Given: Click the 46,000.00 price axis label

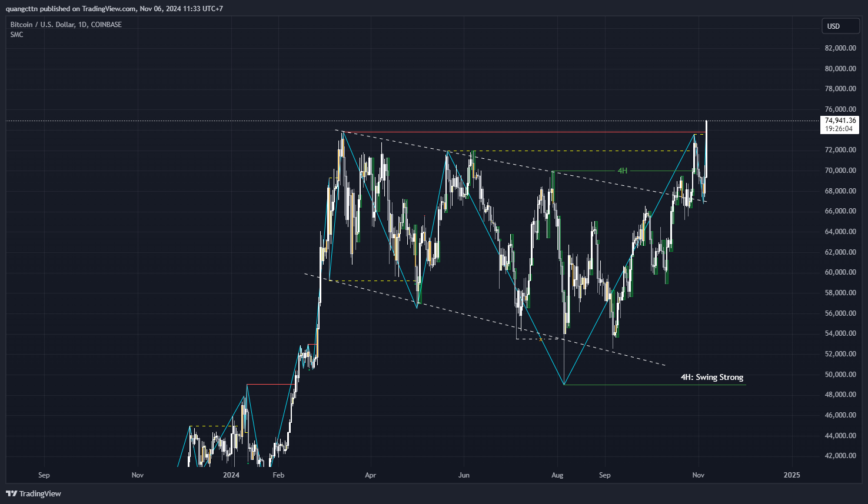Looking at the screenshot, I should point(840,415).
